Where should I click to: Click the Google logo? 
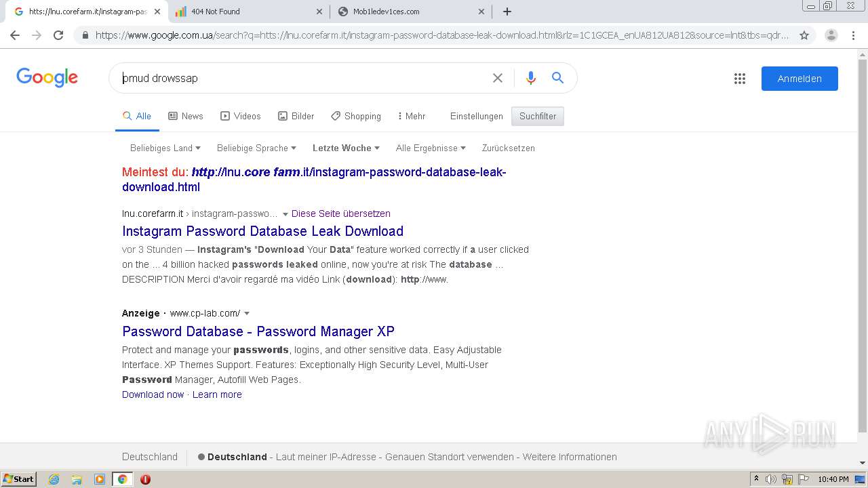[x=47, y=77]
